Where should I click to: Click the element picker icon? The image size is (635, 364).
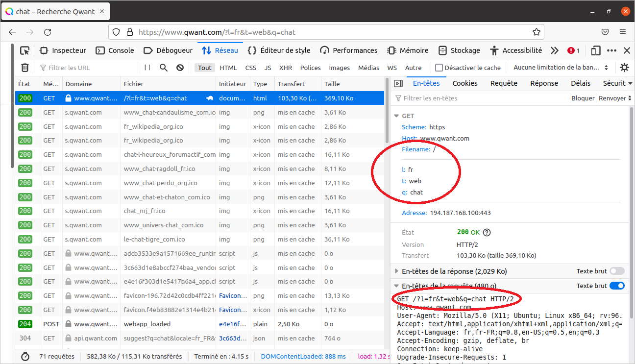[x=25, y=50]
